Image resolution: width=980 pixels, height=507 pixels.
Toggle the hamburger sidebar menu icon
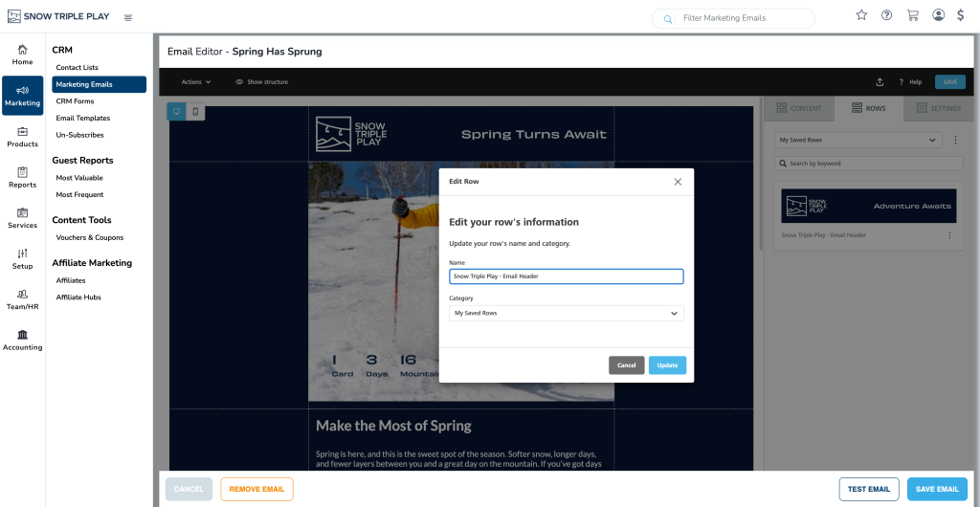[128, 17]
